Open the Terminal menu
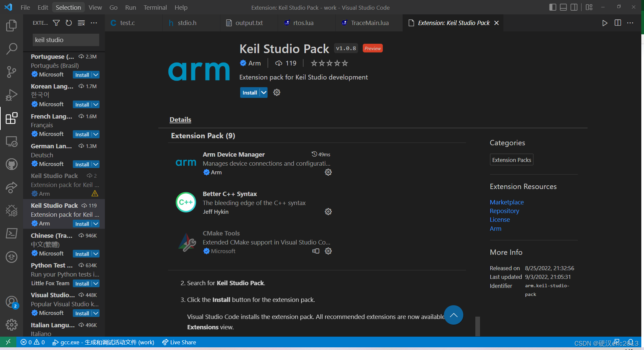Viewport: 644px width, 350px height. click(x=155, y=7)
